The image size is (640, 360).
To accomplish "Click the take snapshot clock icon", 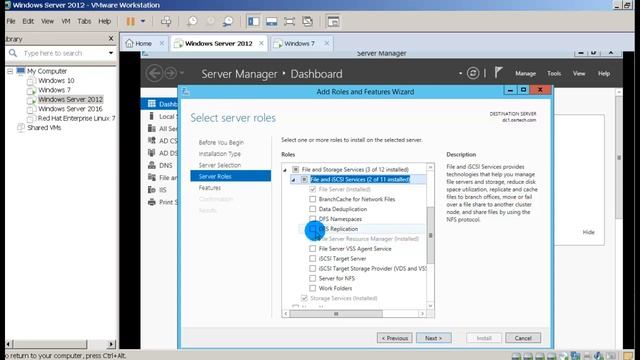I will coord(192,21).
